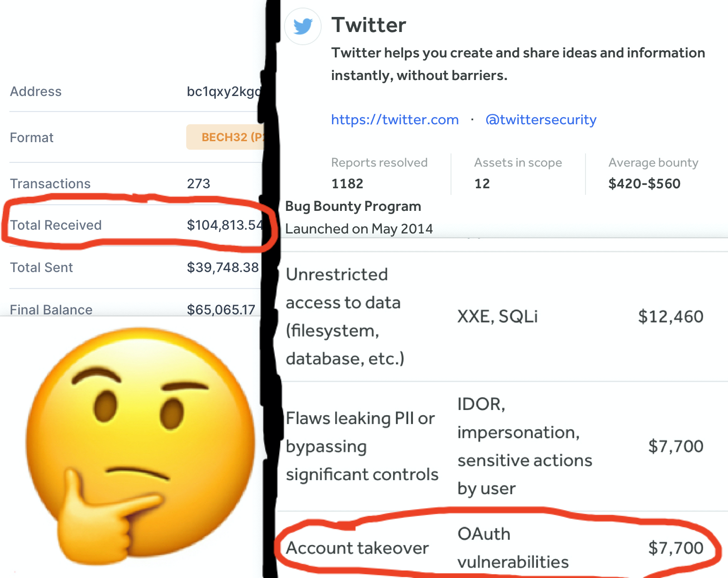Select the Twitter program title heading
The width and height of the screenshot is (728, 578).
pos(369,24)
